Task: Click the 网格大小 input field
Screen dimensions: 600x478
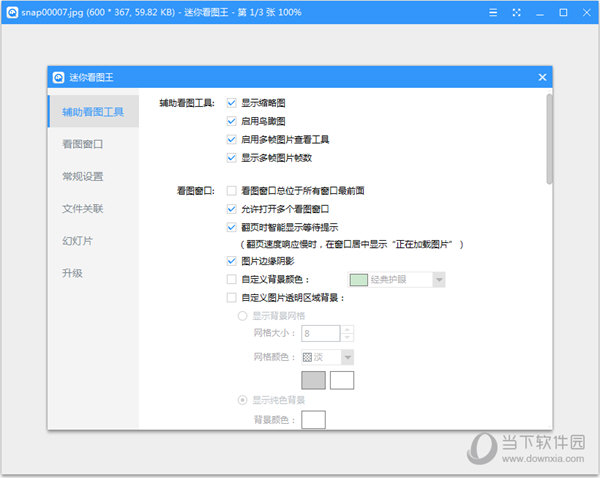Action: (x=321, y=333)
